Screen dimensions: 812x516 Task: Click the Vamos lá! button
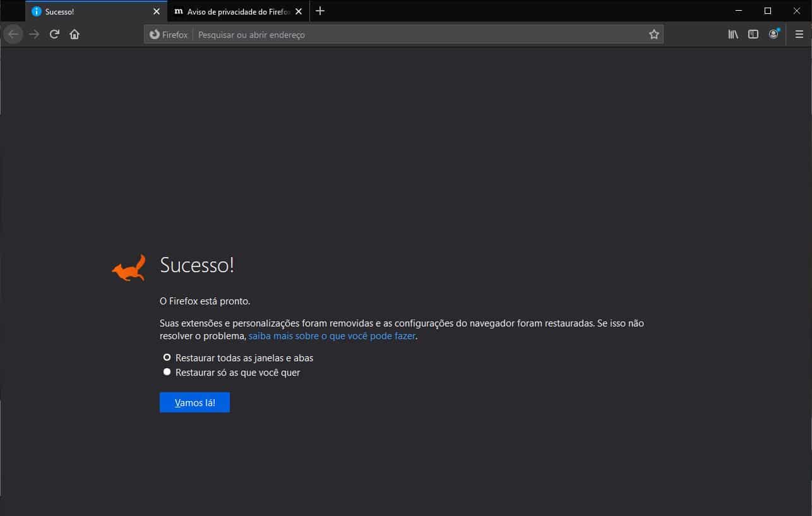[x=194, y=402]
